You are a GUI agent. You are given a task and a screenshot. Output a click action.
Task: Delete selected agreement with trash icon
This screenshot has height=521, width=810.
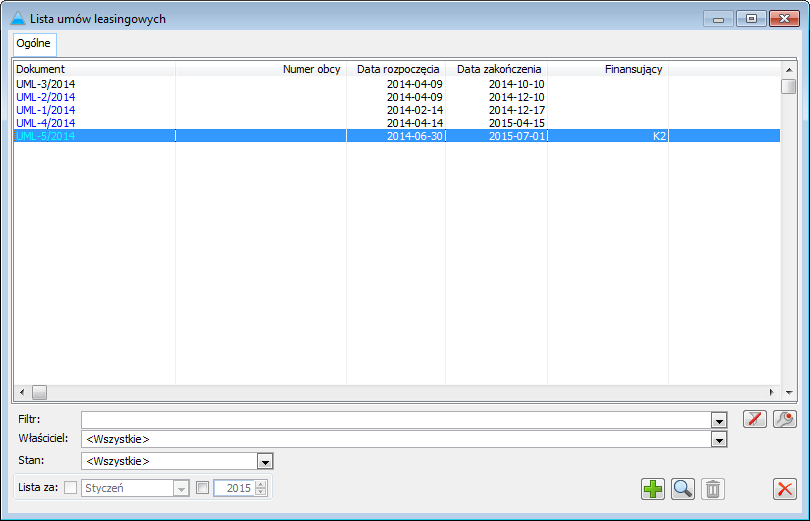[x=713, y=488]
